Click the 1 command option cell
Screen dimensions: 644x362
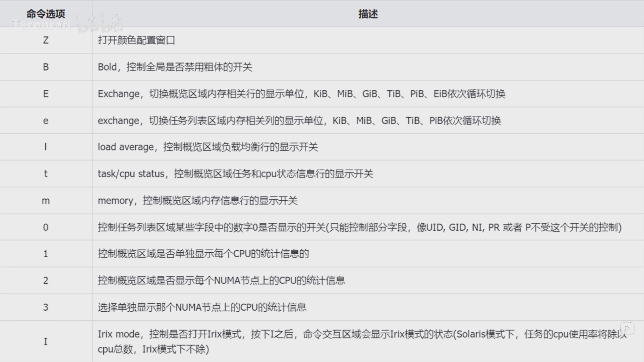46,254
